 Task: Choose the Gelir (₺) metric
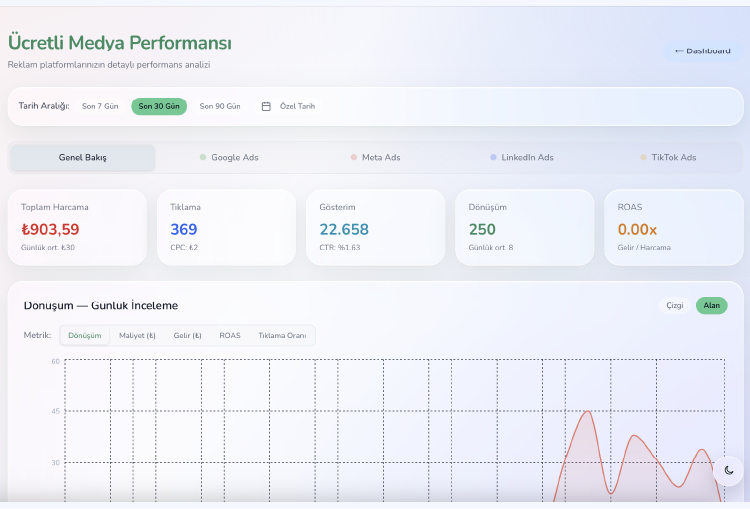(188, 335)
